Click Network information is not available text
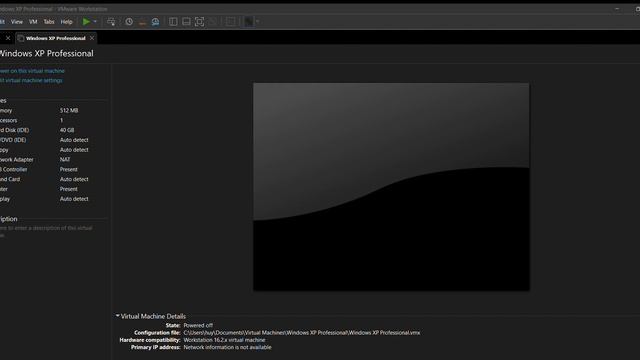The image size is (640, 360). pos(227,347)
